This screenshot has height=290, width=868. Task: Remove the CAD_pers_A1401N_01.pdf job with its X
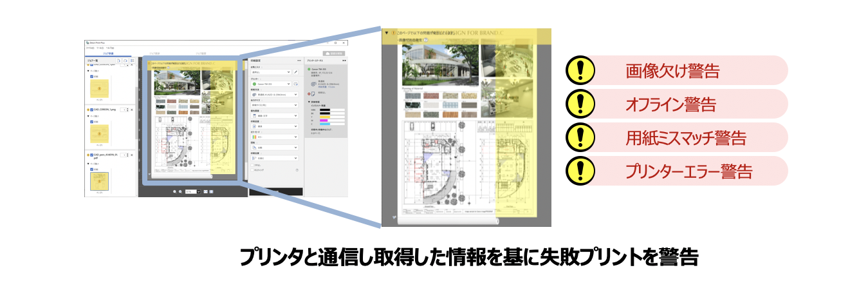coord(132,155)
